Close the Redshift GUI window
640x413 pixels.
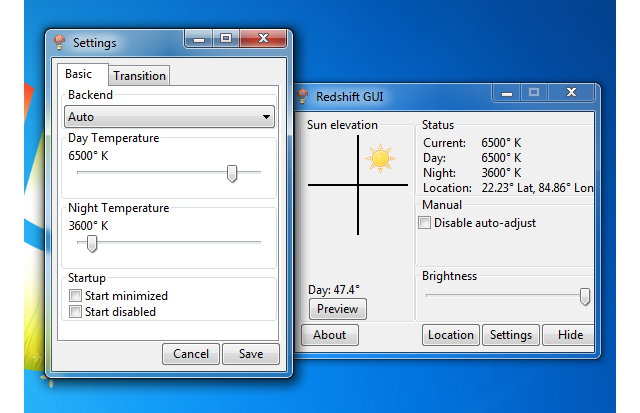(571, 93)
